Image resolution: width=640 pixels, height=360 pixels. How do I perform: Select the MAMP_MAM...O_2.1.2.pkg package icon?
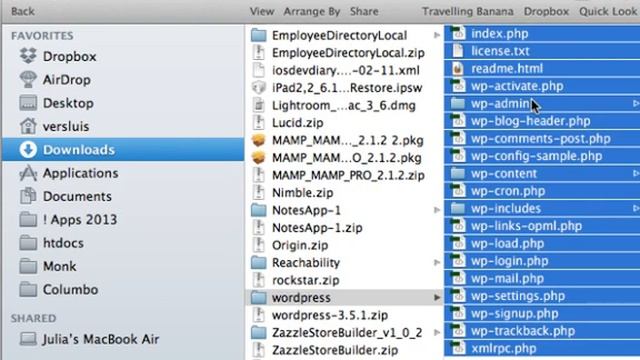coord(259,158)
